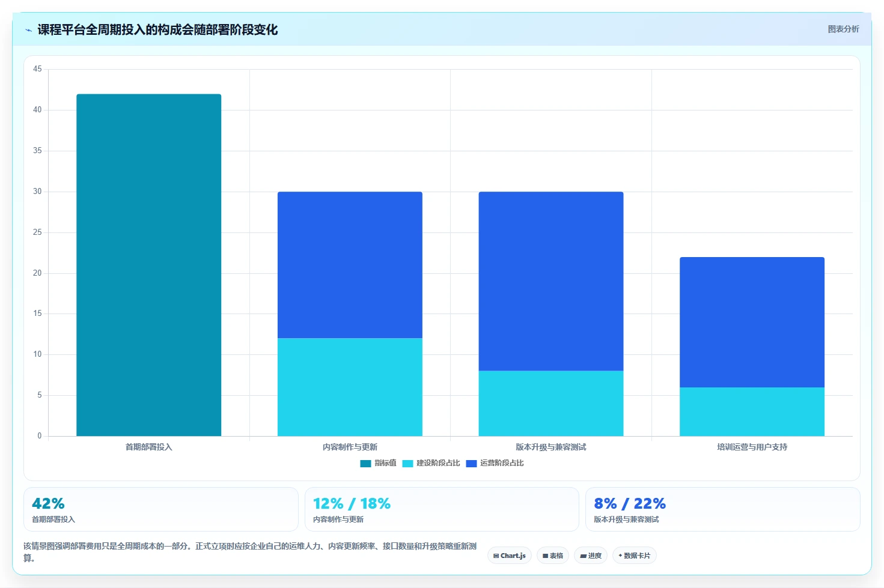Image resolution: width=884 pixels, height=588 pixels.
Task: Click cyan segment of 内容制作与更新 bar
Action: click(350, 387)
